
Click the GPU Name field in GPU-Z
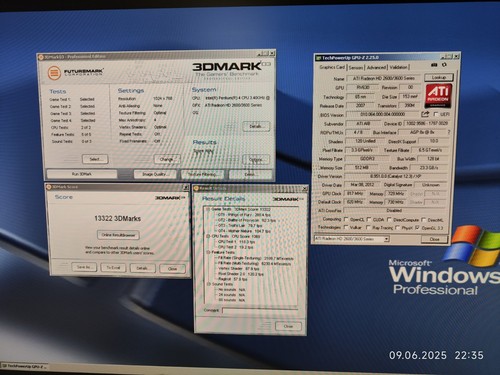click(384, 78)
